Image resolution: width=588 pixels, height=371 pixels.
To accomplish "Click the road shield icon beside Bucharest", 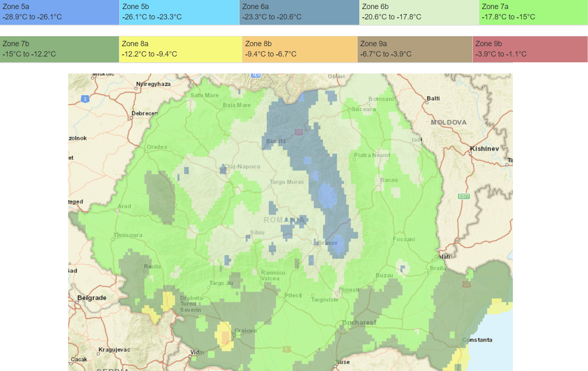I will 287,348.
